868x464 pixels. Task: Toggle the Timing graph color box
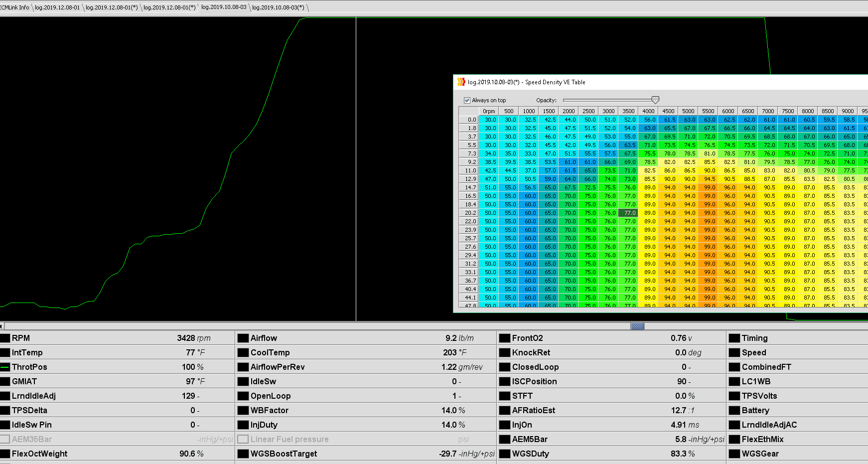coord(734,338)
